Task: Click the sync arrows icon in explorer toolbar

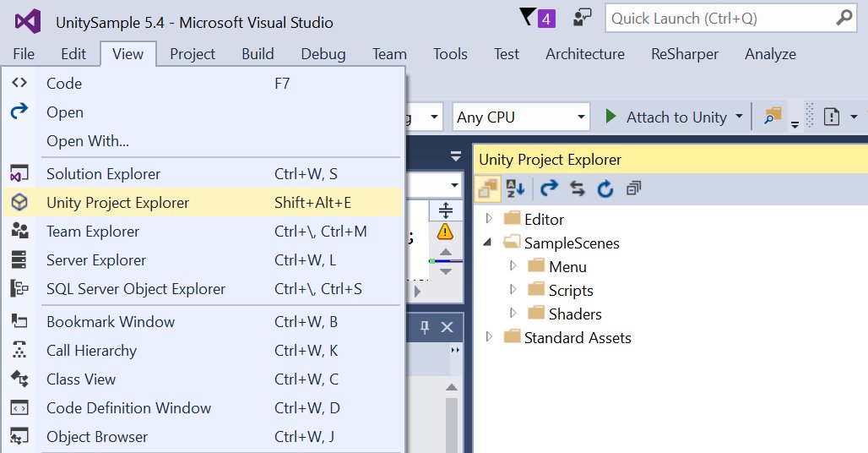Action: 578,188
